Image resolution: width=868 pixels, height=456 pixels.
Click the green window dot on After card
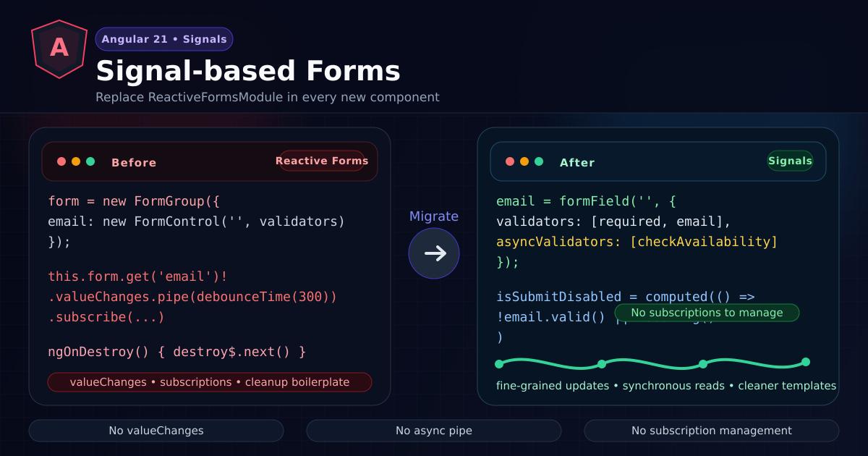[539, 162]
